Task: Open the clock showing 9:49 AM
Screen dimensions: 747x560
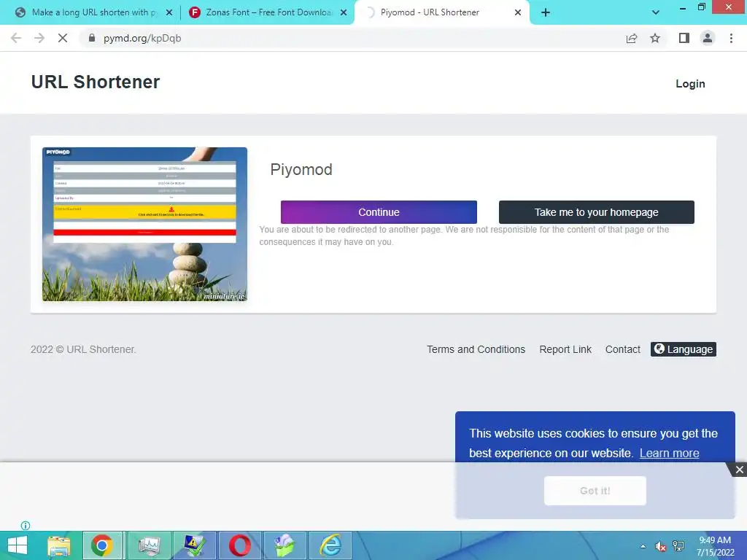Action: tap(715, 546)
